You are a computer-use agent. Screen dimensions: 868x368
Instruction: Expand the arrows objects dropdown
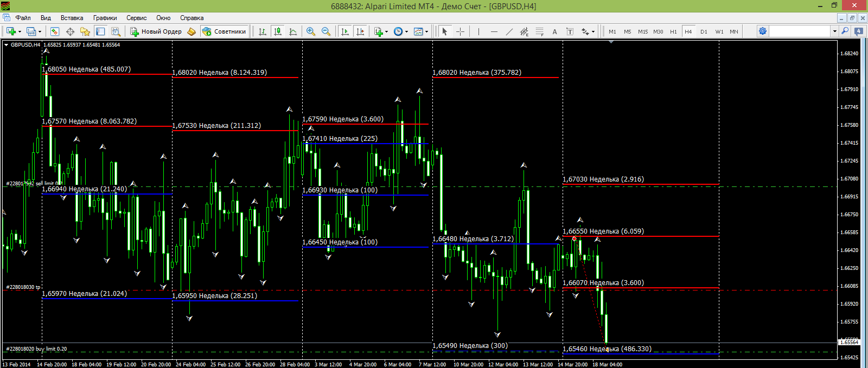coord(593,31)
